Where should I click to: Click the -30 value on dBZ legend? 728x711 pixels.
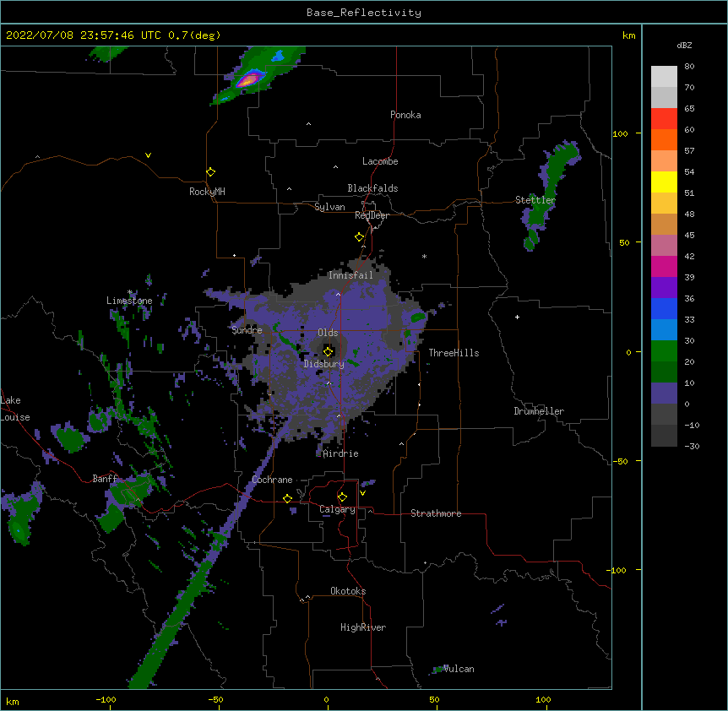tap(692, 446)
